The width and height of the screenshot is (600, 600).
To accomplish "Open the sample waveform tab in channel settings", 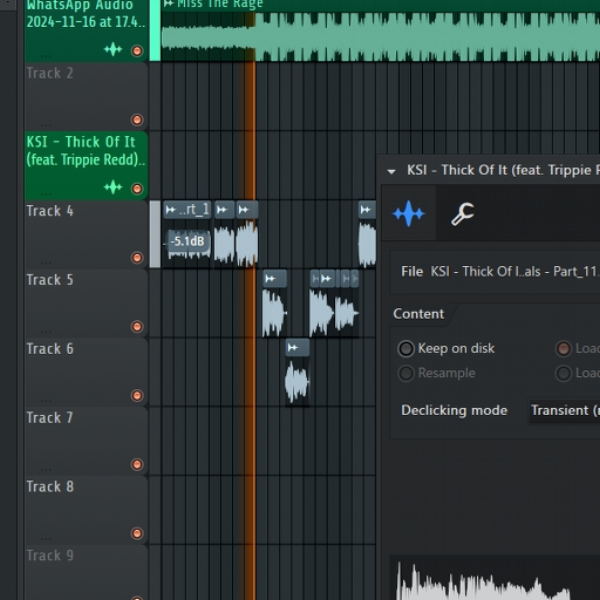I will [x=408, y=214].
